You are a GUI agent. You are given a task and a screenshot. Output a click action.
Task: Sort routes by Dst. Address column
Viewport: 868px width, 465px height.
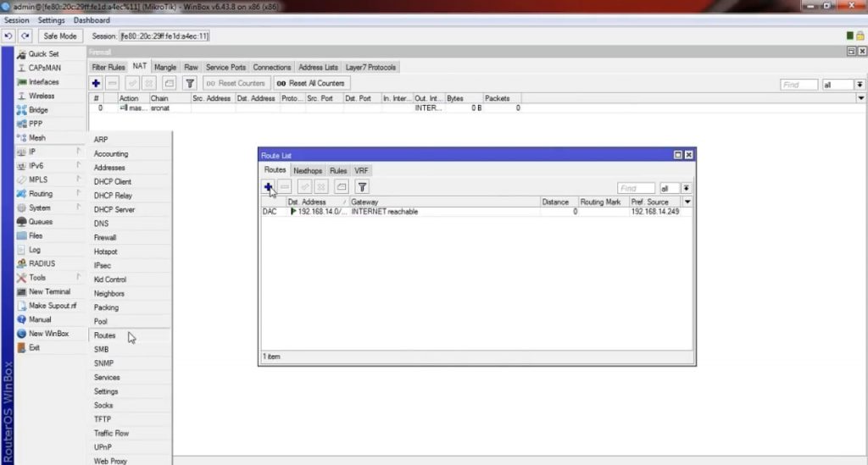point(317,202)
